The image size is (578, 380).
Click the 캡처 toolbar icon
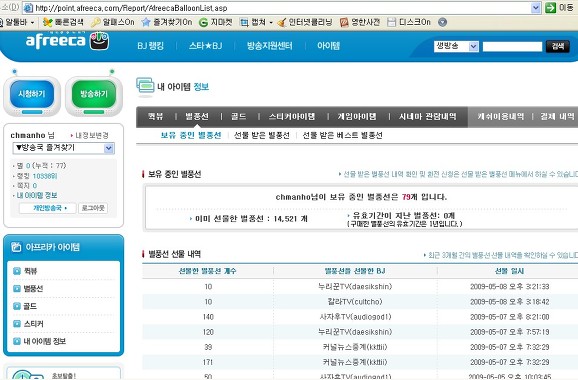[x=244, y=22]
